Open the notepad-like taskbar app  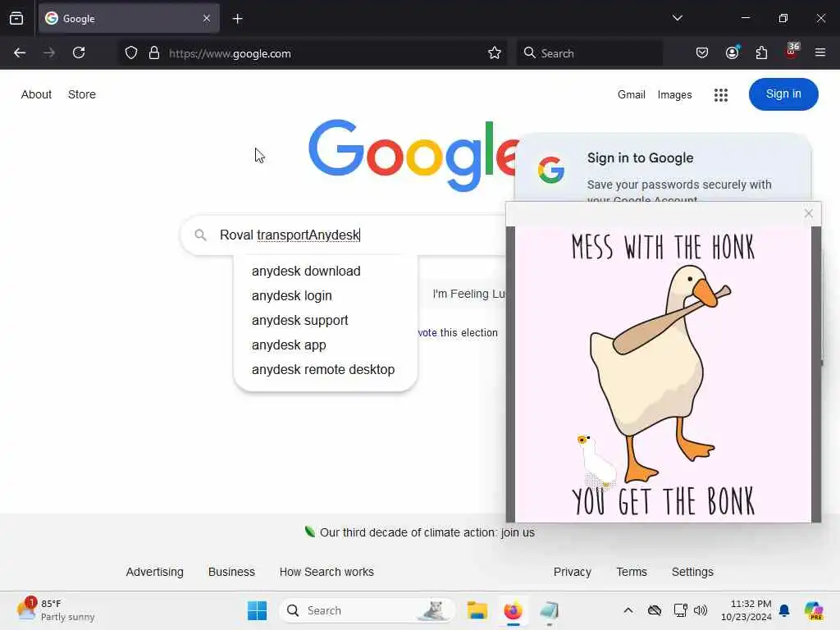pos(549,610)
